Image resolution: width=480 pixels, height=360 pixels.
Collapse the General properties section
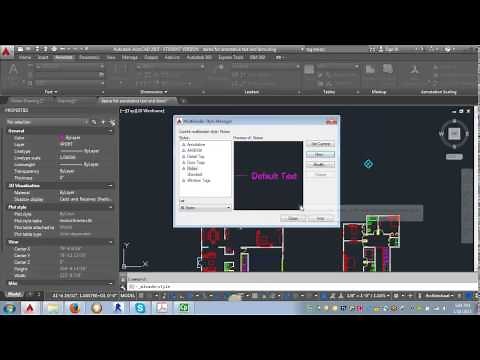(110, 131)
